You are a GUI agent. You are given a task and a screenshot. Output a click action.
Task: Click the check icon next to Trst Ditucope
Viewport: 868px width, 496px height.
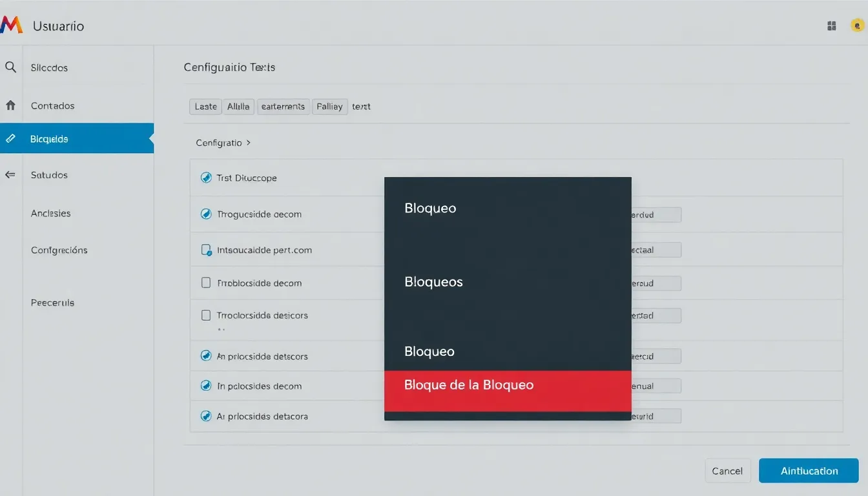[x=206, y=178]
